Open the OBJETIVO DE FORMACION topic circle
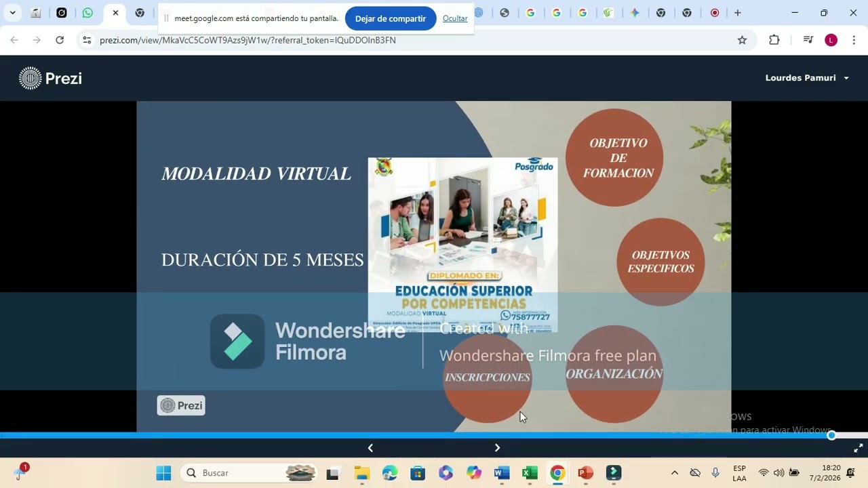Screen dimensions: 868x488 pos(614,157)
